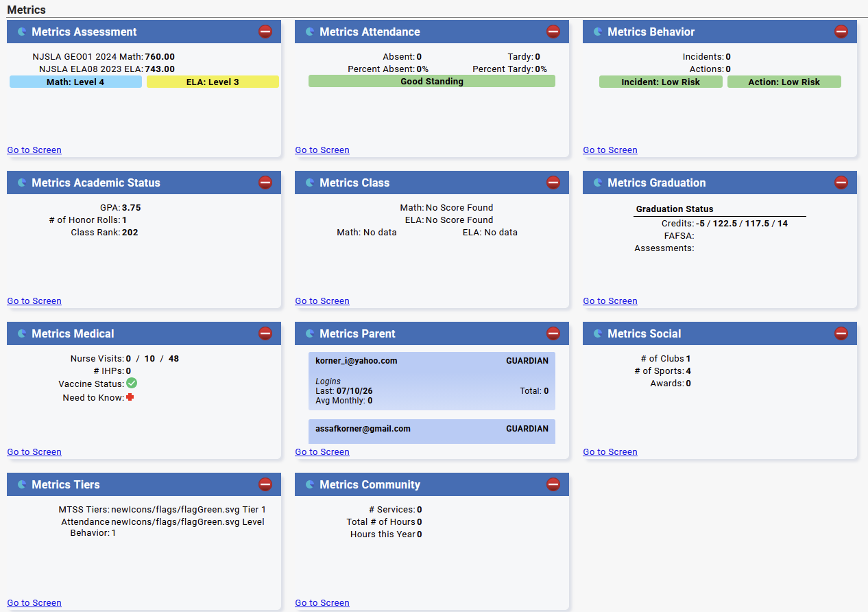
Task: Select the korner_i@yahoo.com guardian card
Action: [432, 381]
